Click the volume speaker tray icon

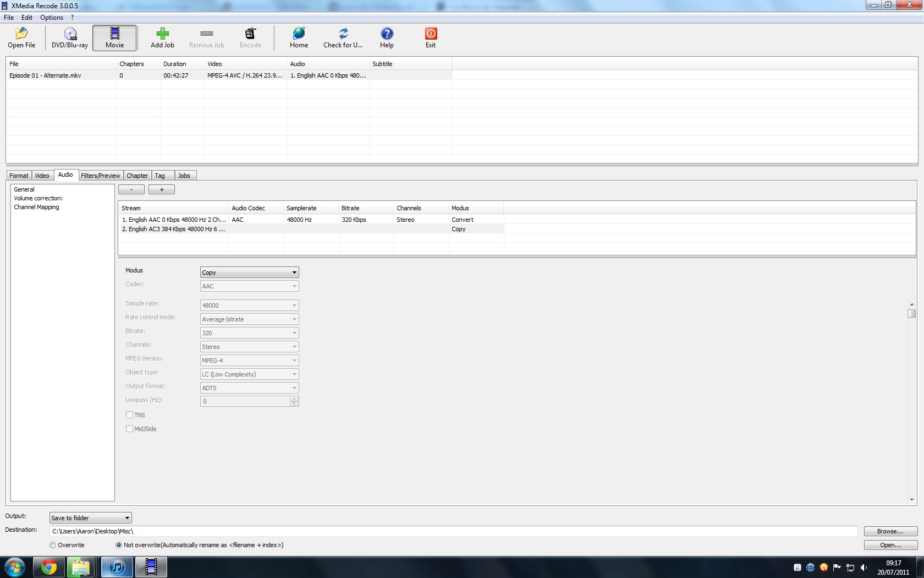(864, 568)
